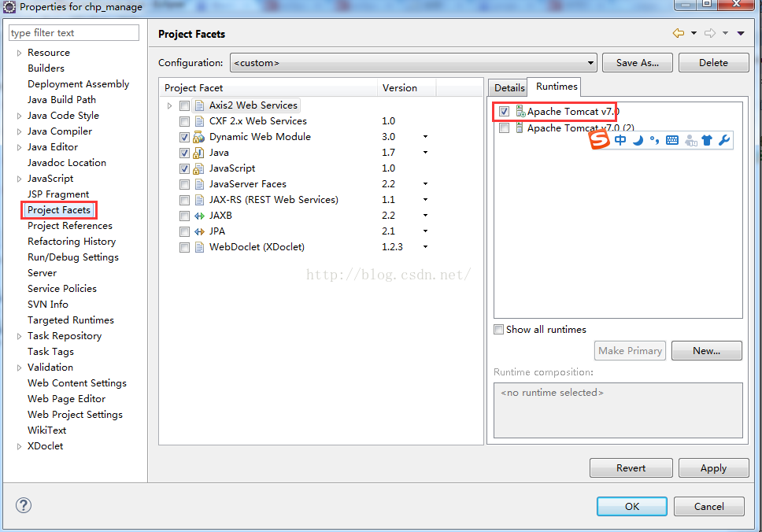The image size is (762, 532).
Task: Click the Java facet icon
Action: (x=198, y=153)
